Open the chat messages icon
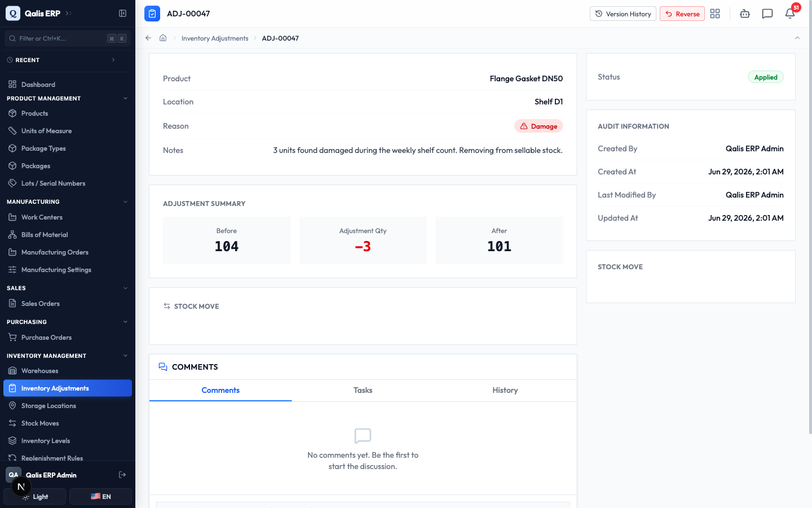This screenshot has width=812, height=508. (x=767, y=14)
